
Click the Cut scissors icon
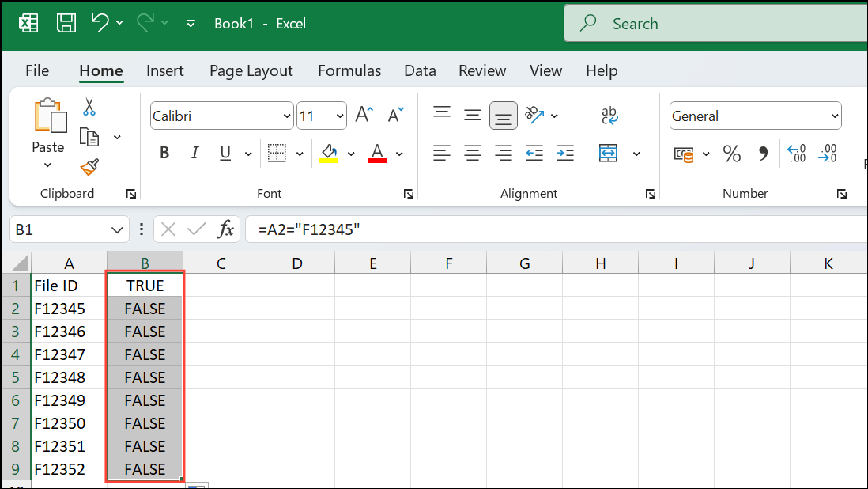click(89, 106)
